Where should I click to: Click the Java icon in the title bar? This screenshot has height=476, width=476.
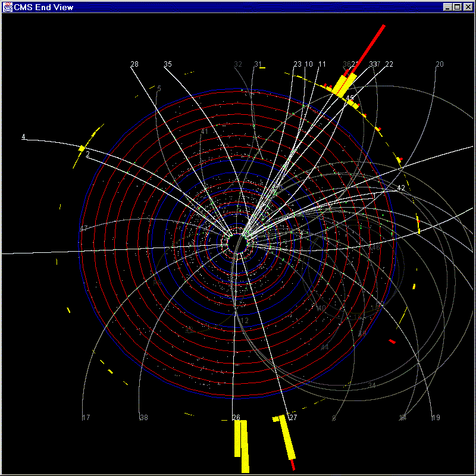tap(8, 7)
